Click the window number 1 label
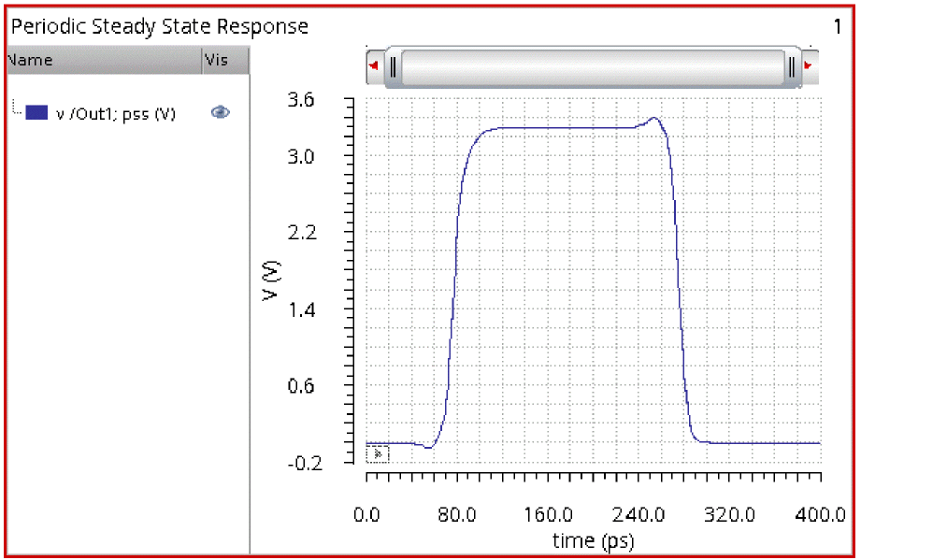 coord(837,26)
